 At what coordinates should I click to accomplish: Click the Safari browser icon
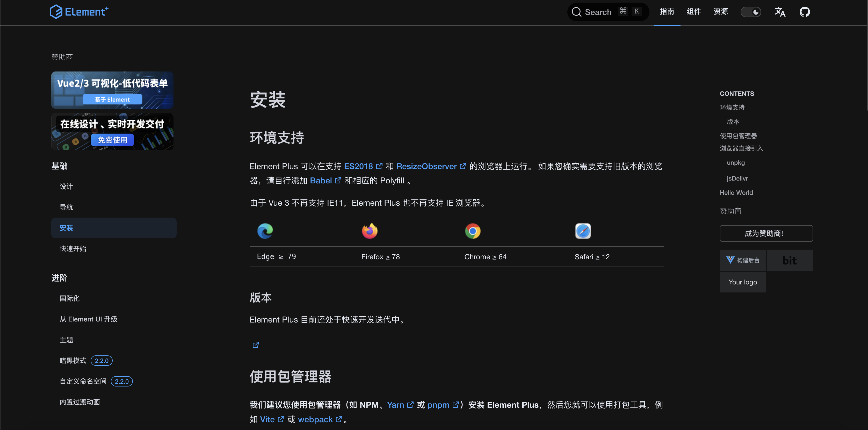click(583, 231)
